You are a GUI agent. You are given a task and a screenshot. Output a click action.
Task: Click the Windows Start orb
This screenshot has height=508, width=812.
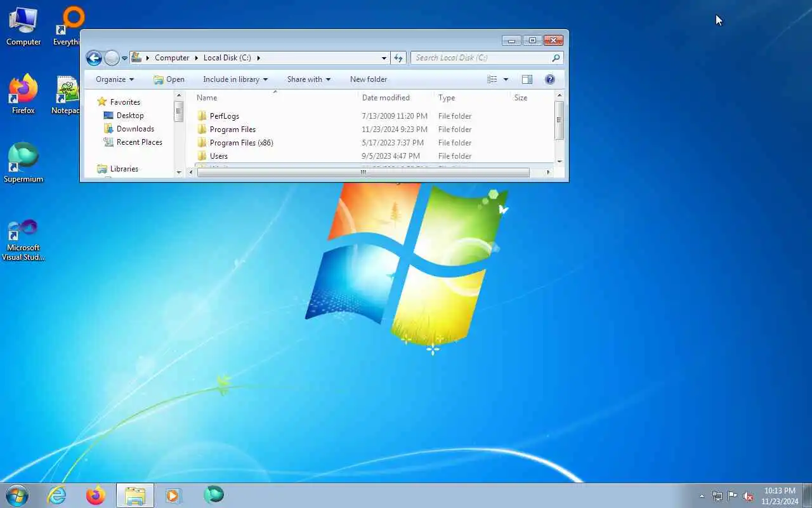pyautogui.click(x=17, y=495)
